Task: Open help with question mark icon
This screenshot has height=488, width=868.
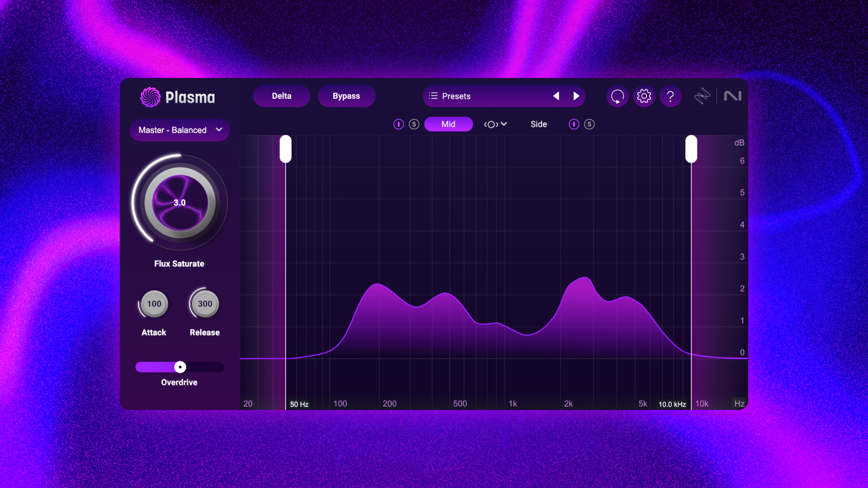Action: pos(670,96)
